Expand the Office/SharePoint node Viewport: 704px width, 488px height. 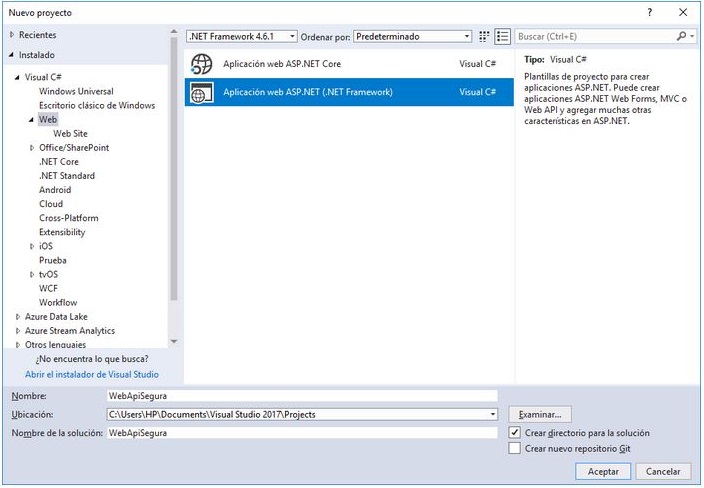coord(32,148)
